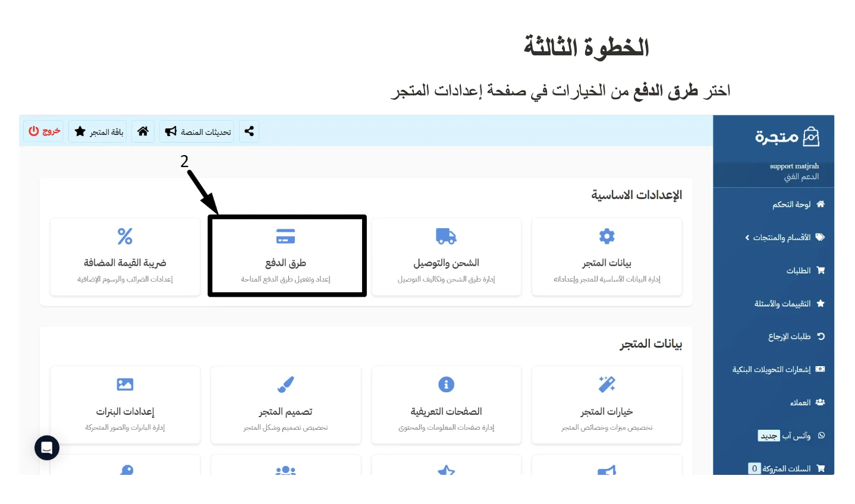Viewport: 855px width, 504px height.
Task: Click the بيانات المتجر section heading
Action: [651, 344]
